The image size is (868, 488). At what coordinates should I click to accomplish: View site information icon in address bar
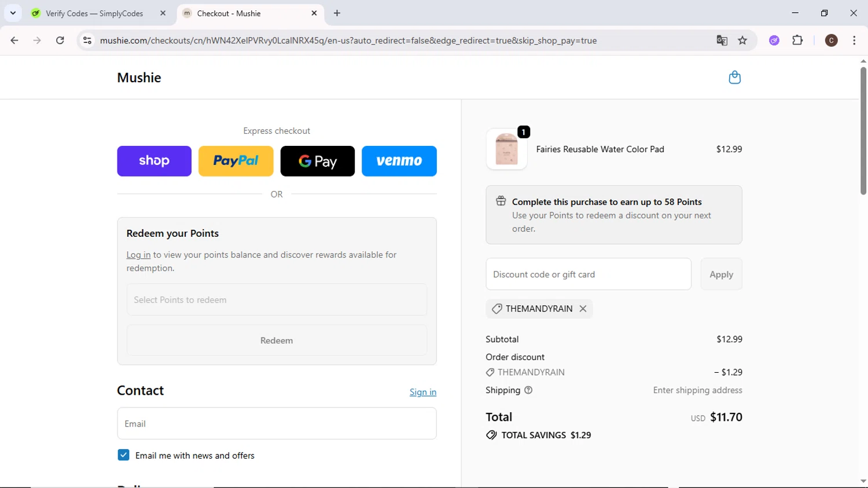[87, 41]
